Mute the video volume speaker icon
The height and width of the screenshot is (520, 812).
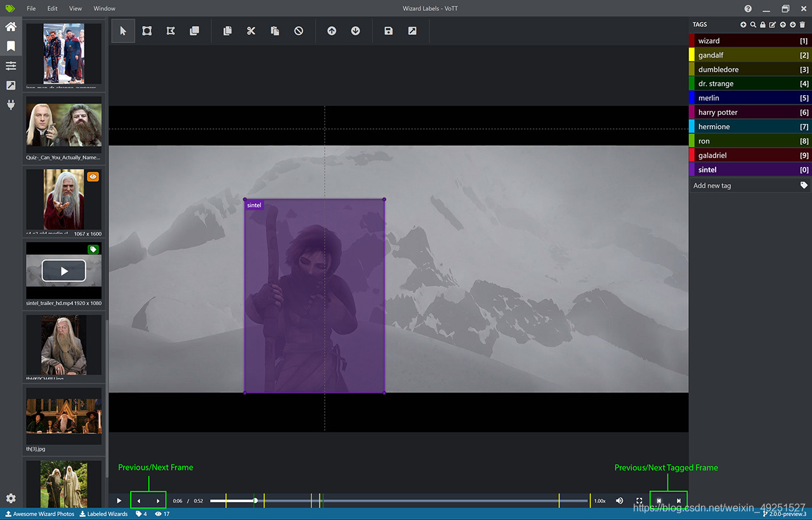pyautogui.click(x=620, y=501)
